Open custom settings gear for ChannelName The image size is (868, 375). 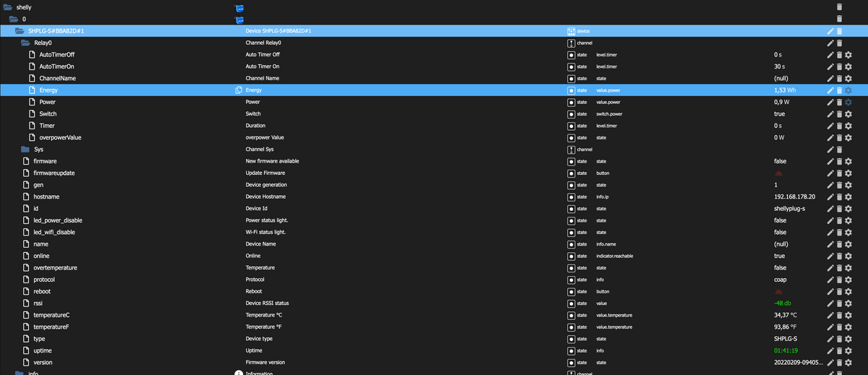pyautogui.click(x=848, y=78)
